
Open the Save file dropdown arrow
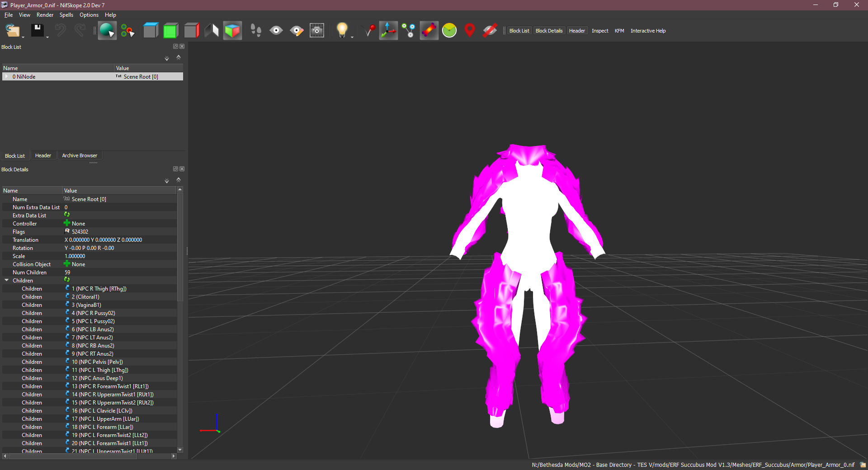pyautogui.click(x=47, y=37)
